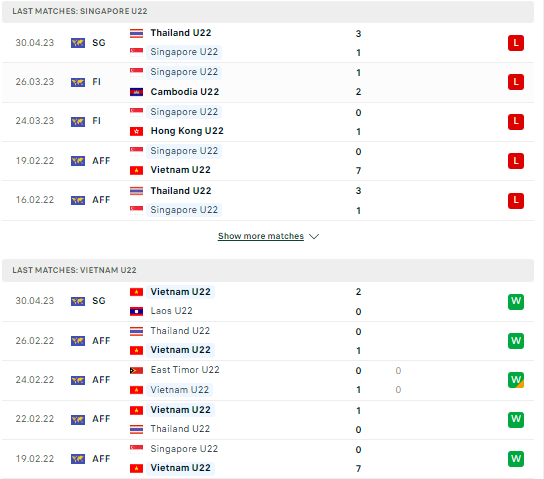Open the Laos U22 team link
This screenshot has width=544, height=479.
[171, 311]
